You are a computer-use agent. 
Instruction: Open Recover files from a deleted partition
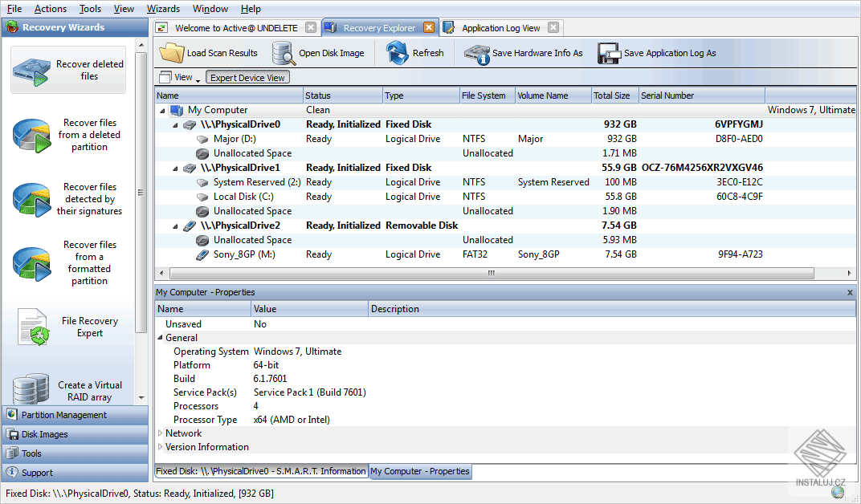[x=68, y=135]
